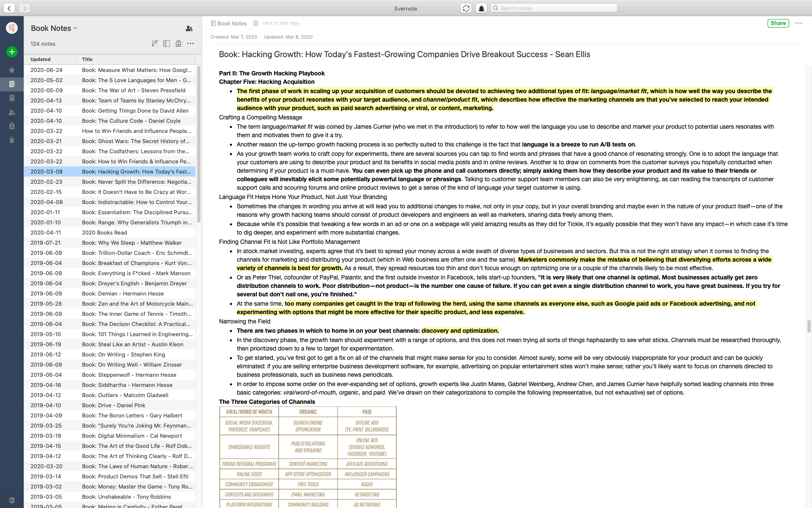
Task: Open note The Codfathers
Action: pos(110,151)
